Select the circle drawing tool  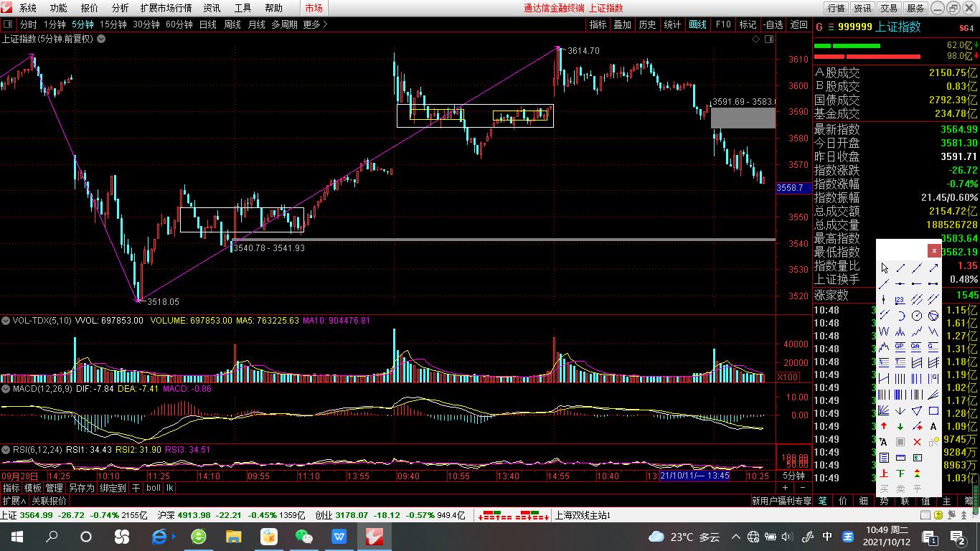917,315
